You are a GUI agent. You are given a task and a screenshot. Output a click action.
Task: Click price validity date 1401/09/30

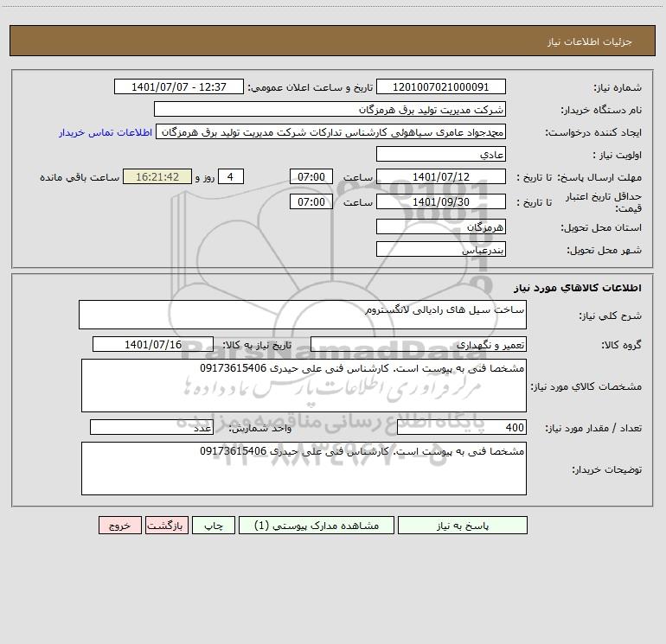441,201
